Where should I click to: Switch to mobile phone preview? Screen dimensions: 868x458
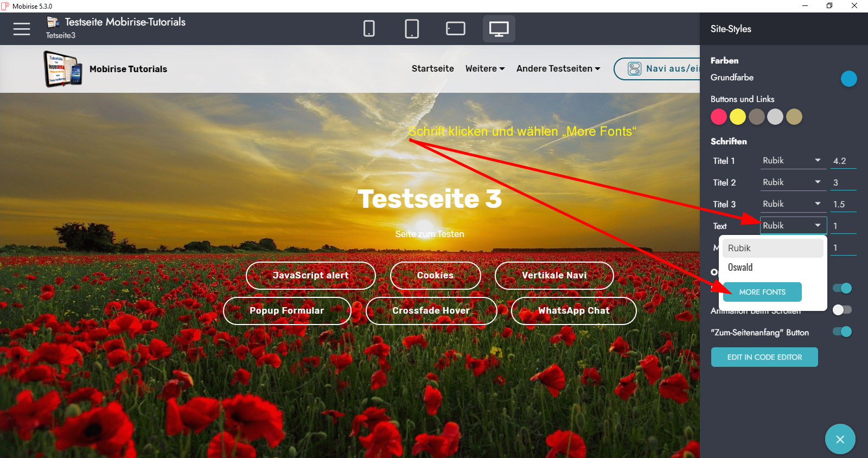coord(369,29)
